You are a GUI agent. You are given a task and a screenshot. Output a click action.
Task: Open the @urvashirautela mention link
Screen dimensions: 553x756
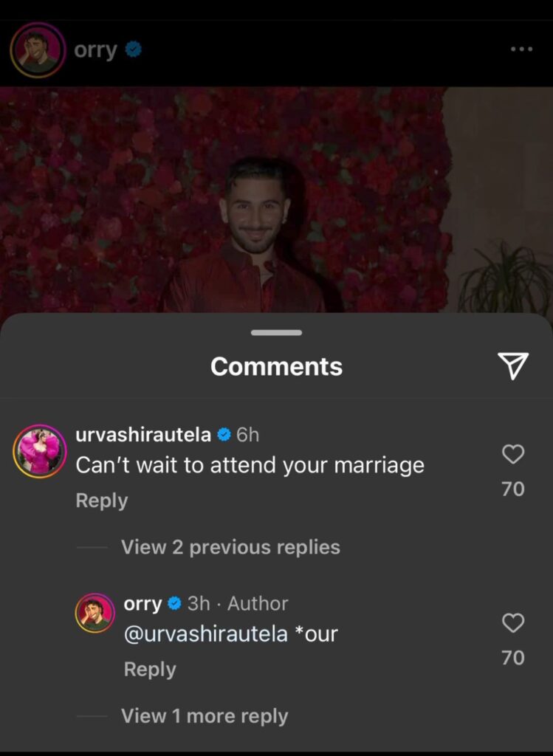tap(206, 633)
